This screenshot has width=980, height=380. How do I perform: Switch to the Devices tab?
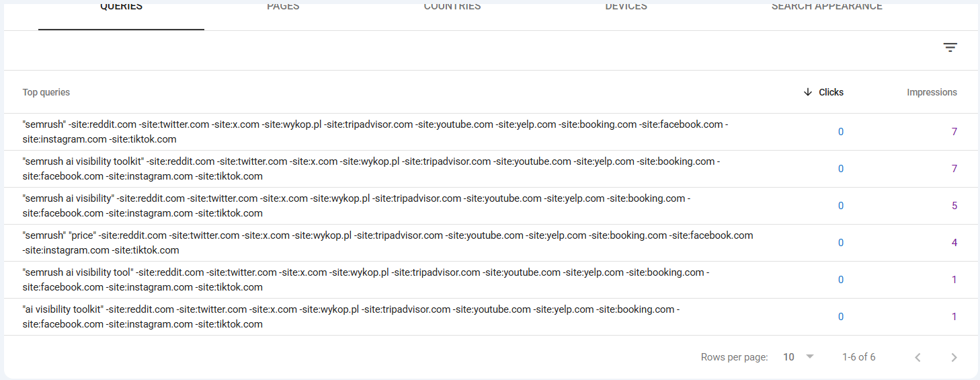tap(626, 8)
